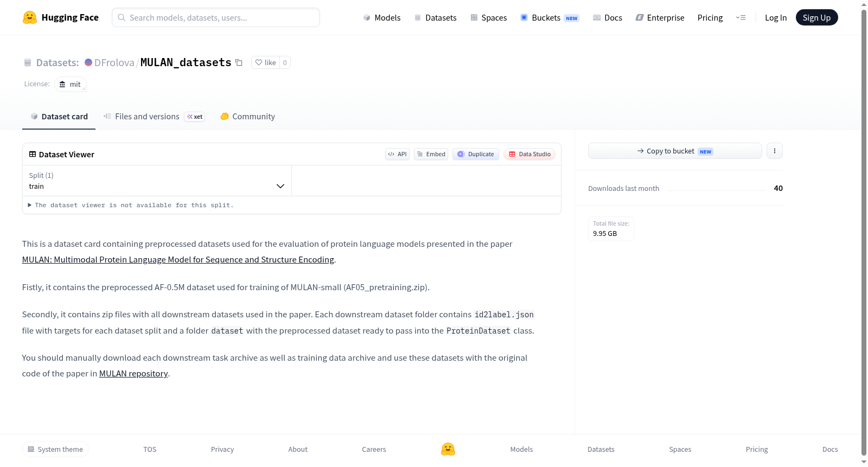
Task: Click the xet badge on Files tab
Action: [195, 117]
